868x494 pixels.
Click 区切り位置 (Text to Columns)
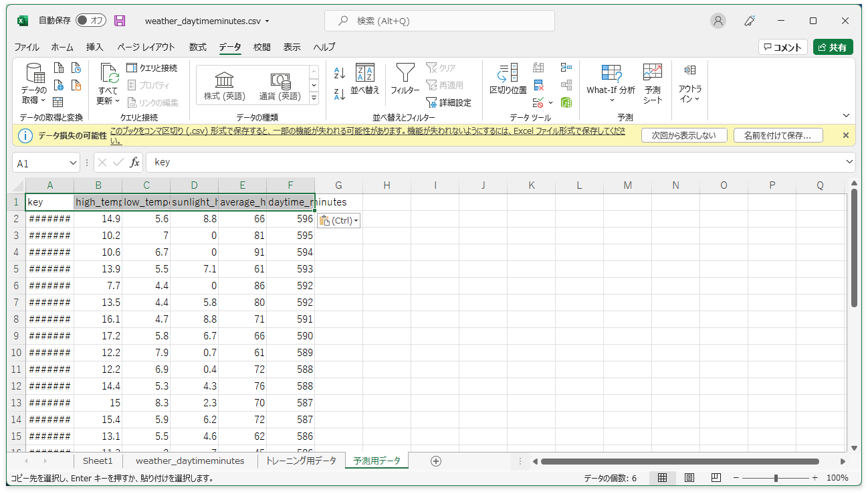click(508, 79)
